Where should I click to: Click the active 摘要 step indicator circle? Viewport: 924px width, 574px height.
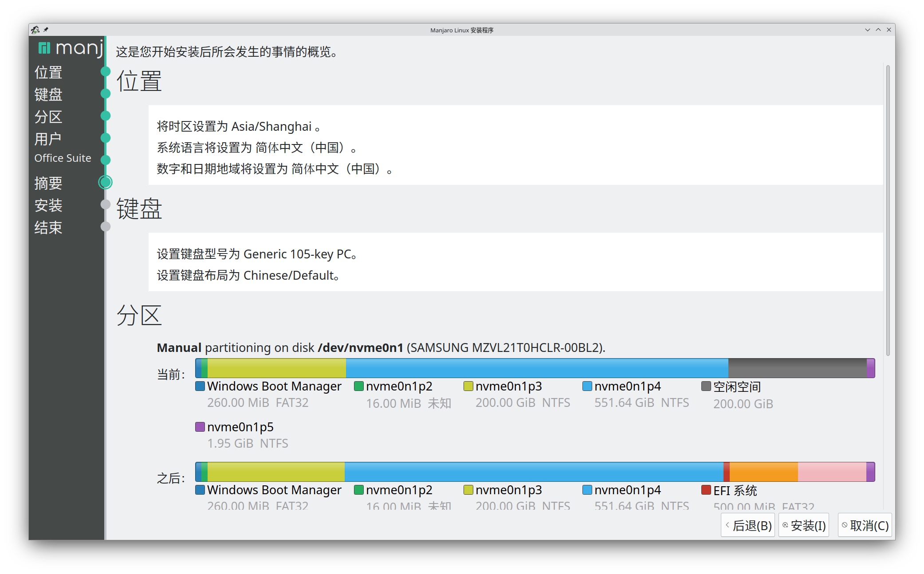pos(105,182)
